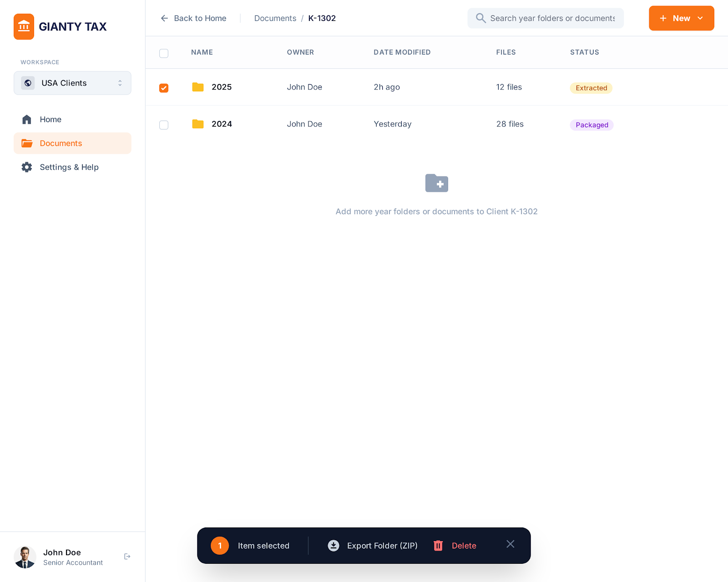The height and width of the screenshot is (582, 728).
Task: Navigate to Settings & Help
Action: click(69, 167)
